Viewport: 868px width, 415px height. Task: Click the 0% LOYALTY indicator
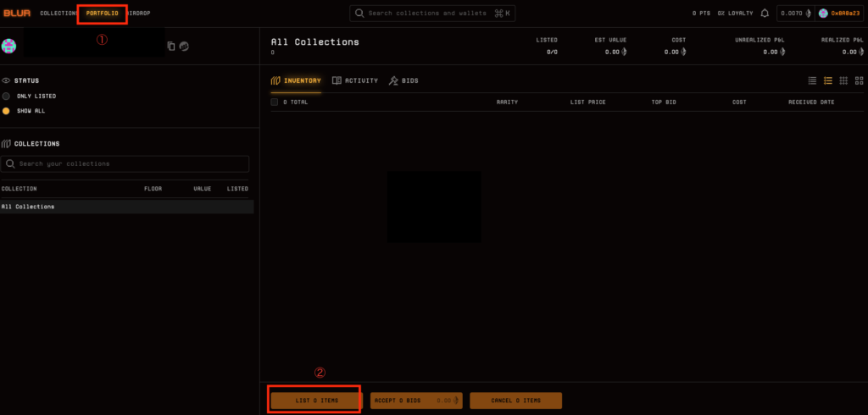[x=735, y=14]
